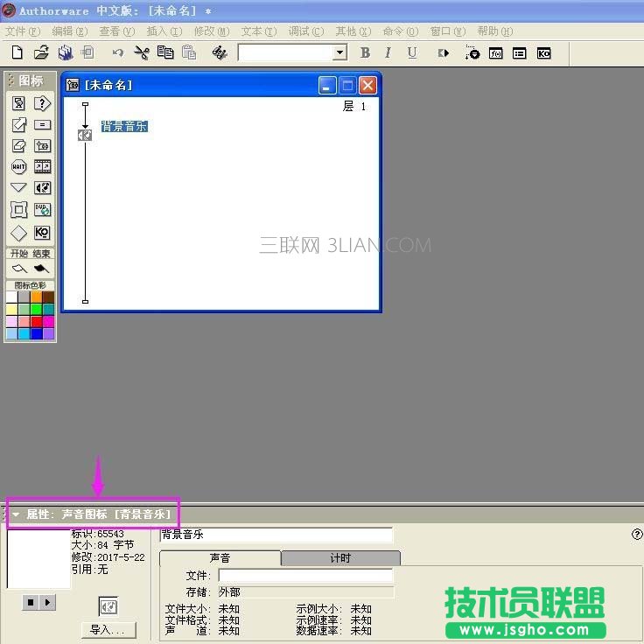Open the Functions window icon
Image resolution: width=644 pixels, height=644 pixels.
point(496,53)
